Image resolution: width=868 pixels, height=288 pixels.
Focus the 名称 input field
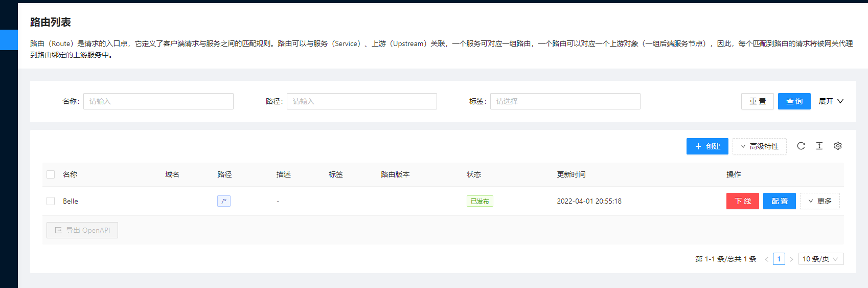tap(158, 101)
